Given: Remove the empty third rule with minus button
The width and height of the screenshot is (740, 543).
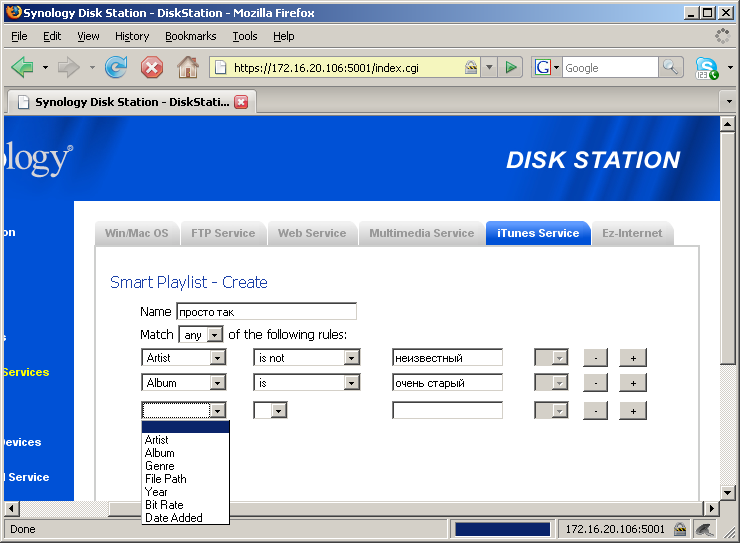Looking at the screenshot, I should (596, 410).
